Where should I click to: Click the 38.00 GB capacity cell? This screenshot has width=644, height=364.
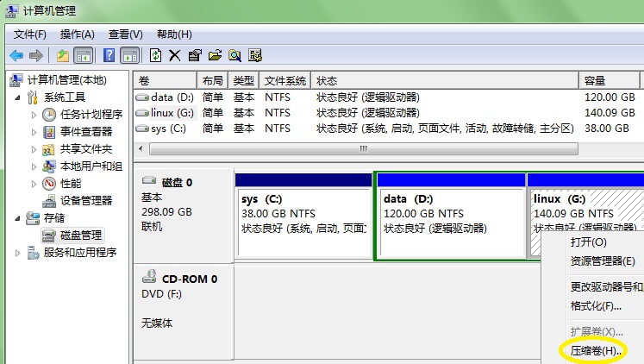tap(607, 129)
